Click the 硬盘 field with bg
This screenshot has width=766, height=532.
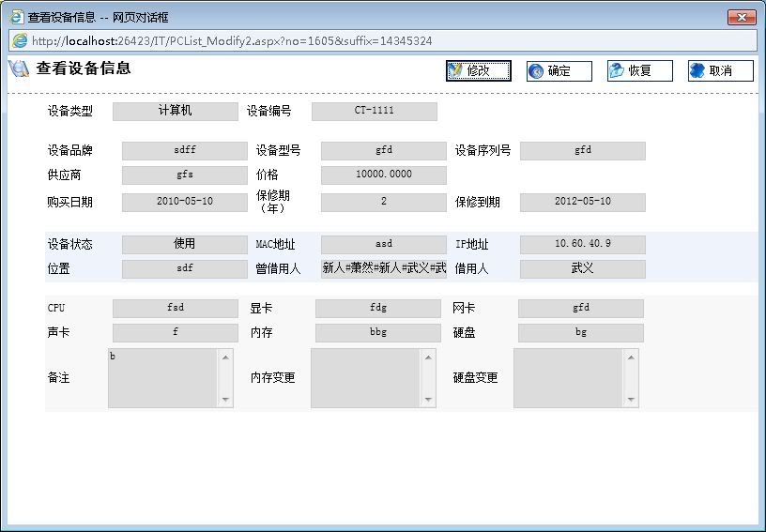581,333
